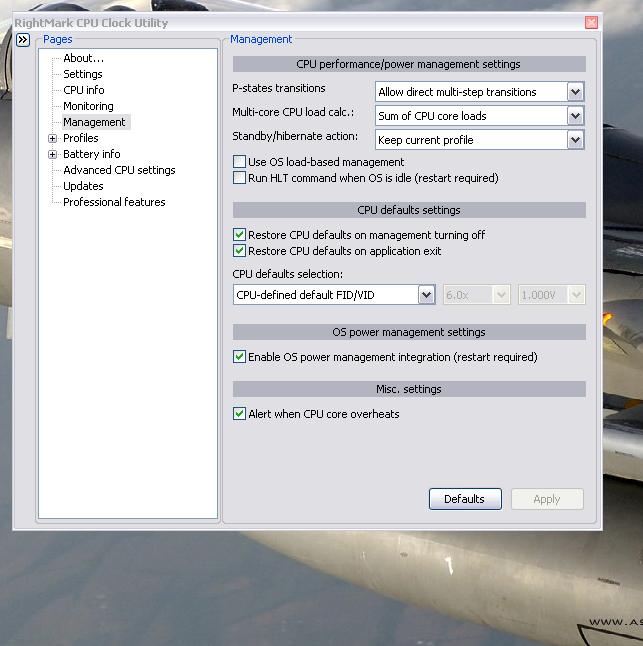This screenshot has width=643, height=646.
Task: Open Professional features page
Action: [x=114, y=202]
